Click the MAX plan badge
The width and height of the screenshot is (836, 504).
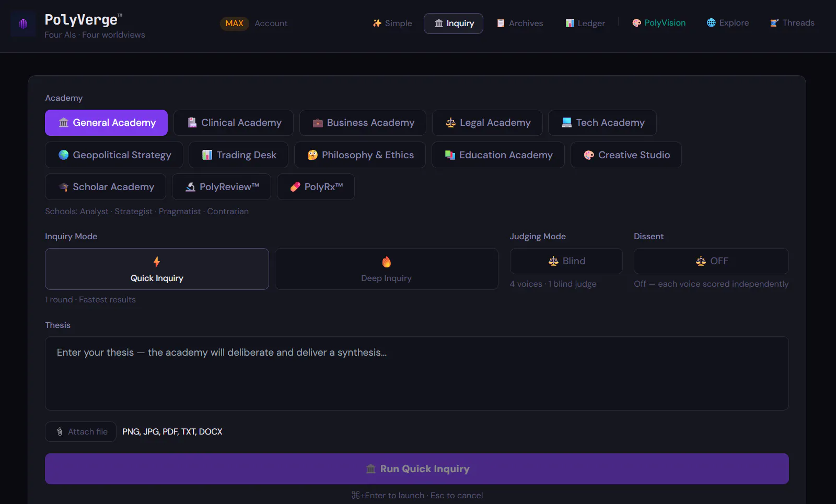tap(235, 24)
